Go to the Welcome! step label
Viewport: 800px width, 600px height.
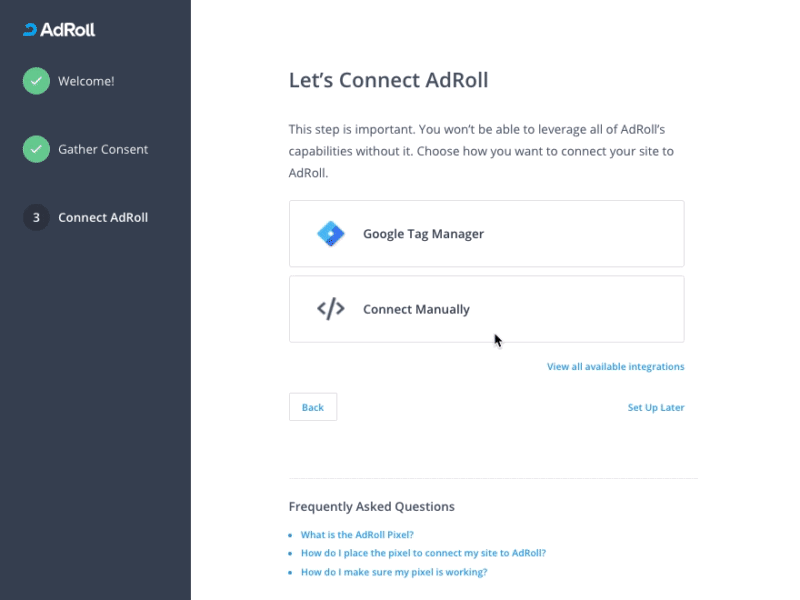[86, 81]
